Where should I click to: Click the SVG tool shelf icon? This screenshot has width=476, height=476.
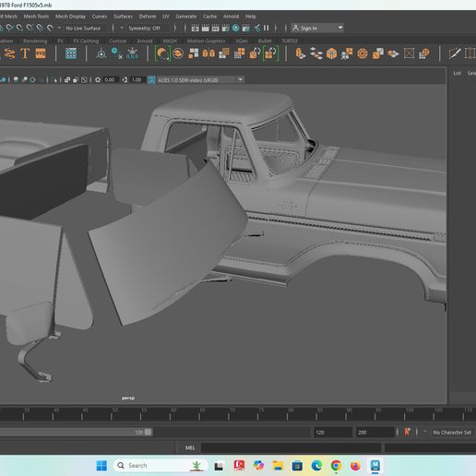(x=41, y=54)
